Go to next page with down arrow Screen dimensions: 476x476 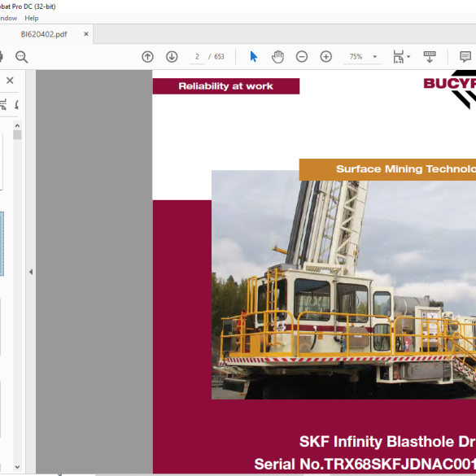tap(172, 57)
